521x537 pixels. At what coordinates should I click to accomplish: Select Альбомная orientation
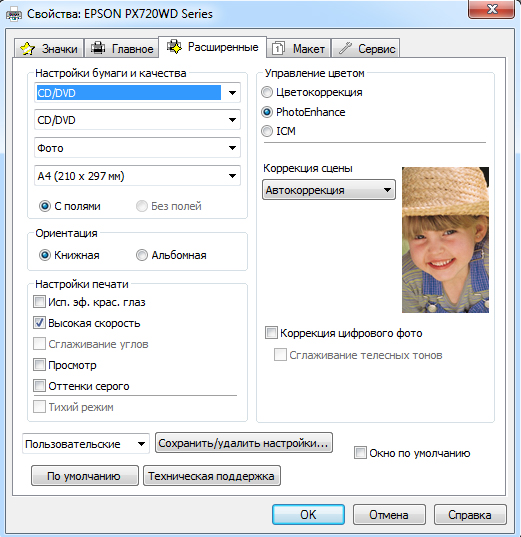point(142,255)
